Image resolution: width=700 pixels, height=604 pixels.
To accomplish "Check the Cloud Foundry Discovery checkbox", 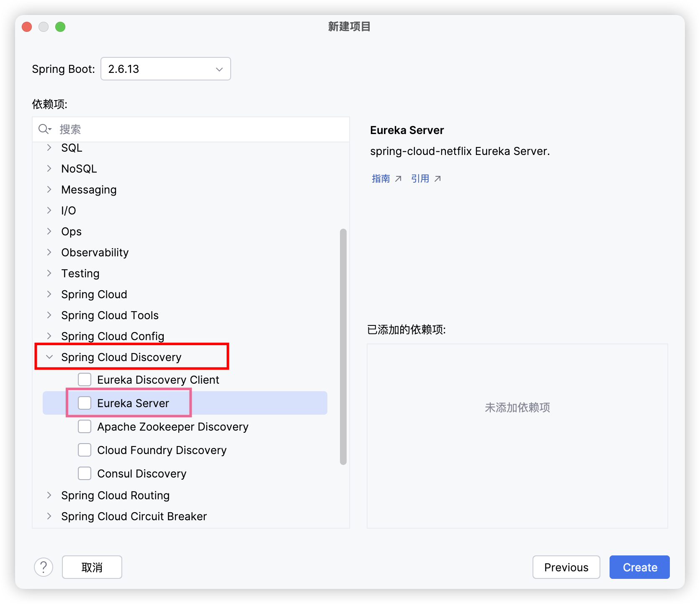I will [85, 450].
